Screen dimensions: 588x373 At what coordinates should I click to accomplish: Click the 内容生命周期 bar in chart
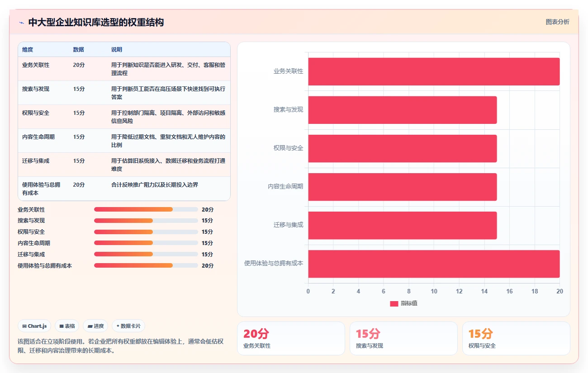[x=403, y=187]
